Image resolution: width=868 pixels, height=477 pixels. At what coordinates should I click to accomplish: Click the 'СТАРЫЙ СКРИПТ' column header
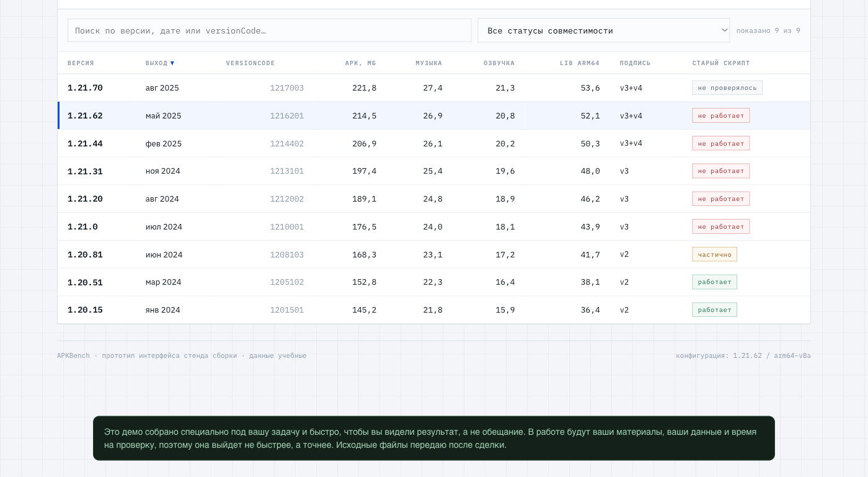click(x=721, y=63)
